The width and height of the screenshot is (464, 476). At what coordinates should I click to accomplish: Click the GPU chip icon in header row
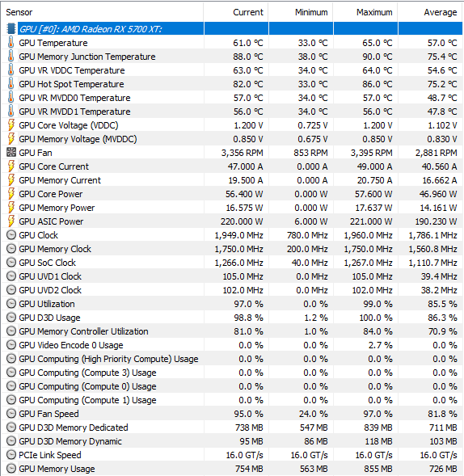click(x=11, y=29)
